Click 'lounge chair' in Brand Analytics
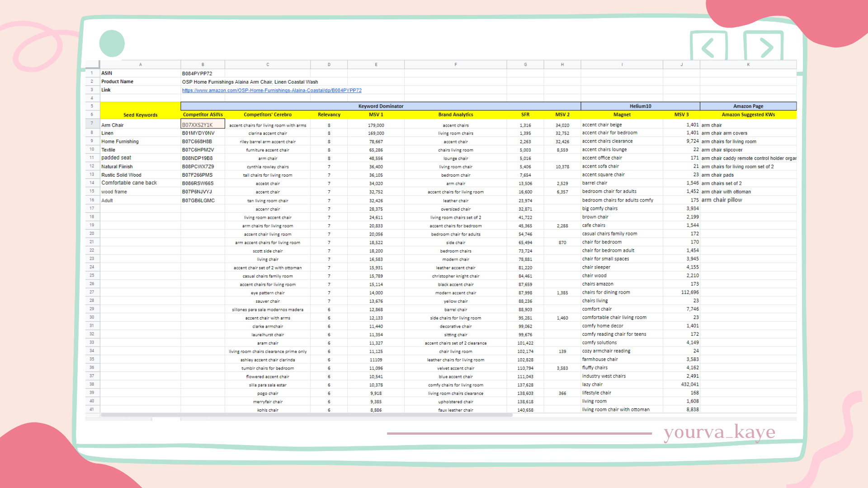Image resolution: width=868 pixels, height=488 pixels. coord(456,158)
